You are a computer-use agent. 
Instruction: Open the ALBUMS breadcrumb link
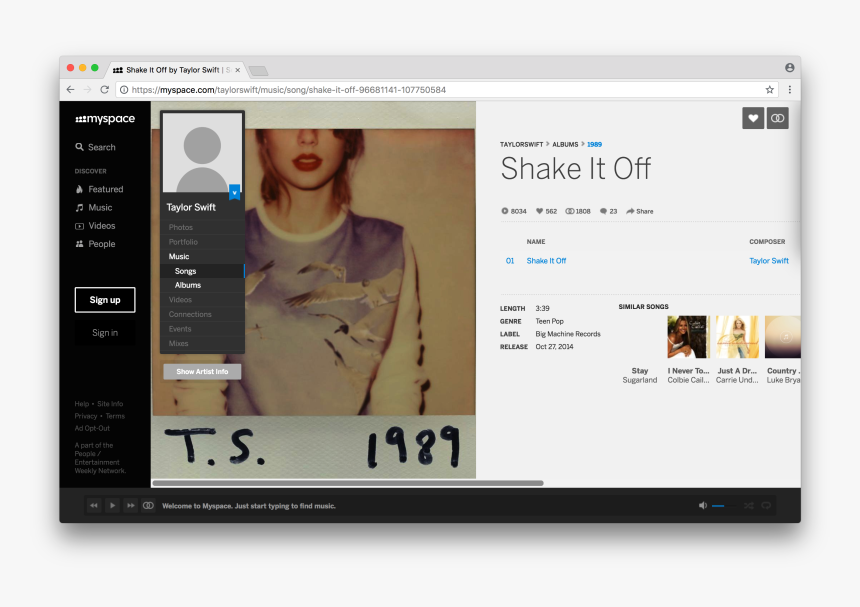(x=565, y=144)
